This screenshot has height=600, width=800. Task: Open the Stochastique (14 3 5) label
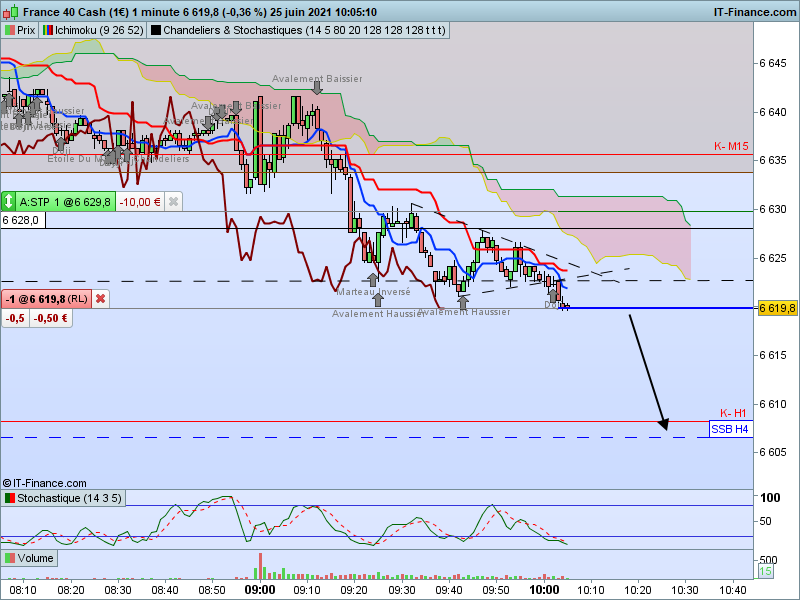(69, 498)
